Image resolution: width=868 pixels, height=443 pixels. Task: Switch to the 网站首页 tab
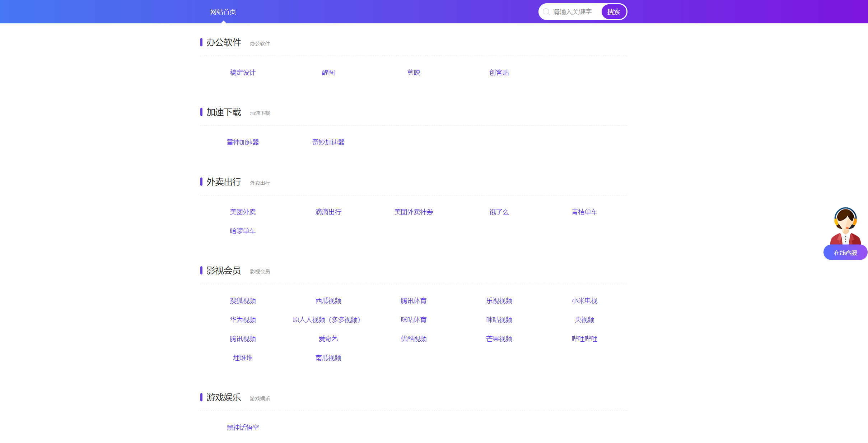pyautogui.click(x=223, y=11)
